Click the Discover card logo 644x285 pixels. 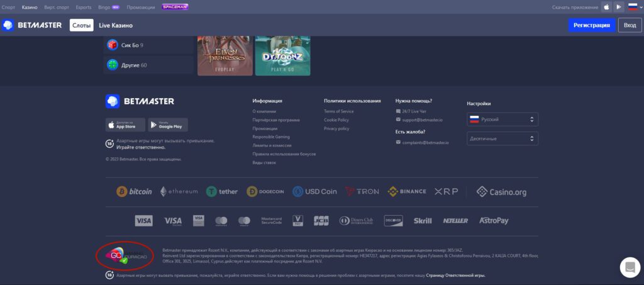(394, 221)
